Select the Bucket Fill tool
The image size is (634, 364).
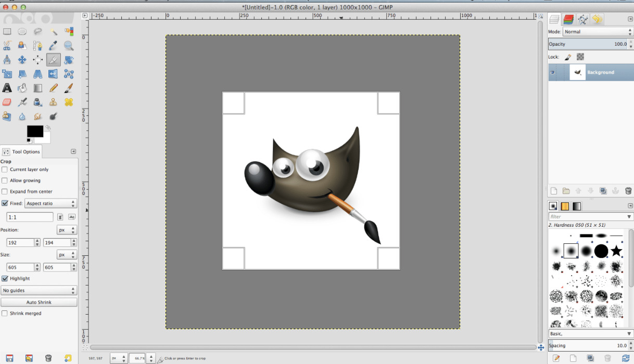(22, 88)
